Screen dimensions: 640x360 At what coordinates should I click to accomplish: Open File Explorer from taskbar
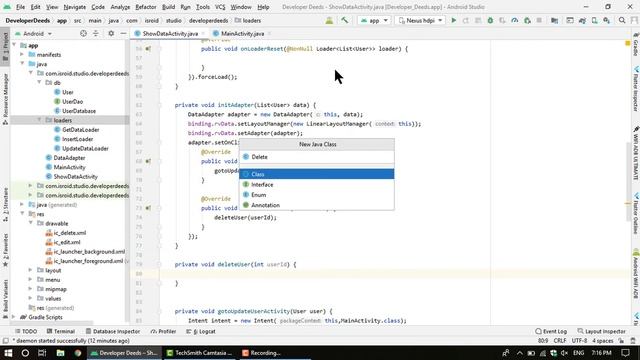60,353
